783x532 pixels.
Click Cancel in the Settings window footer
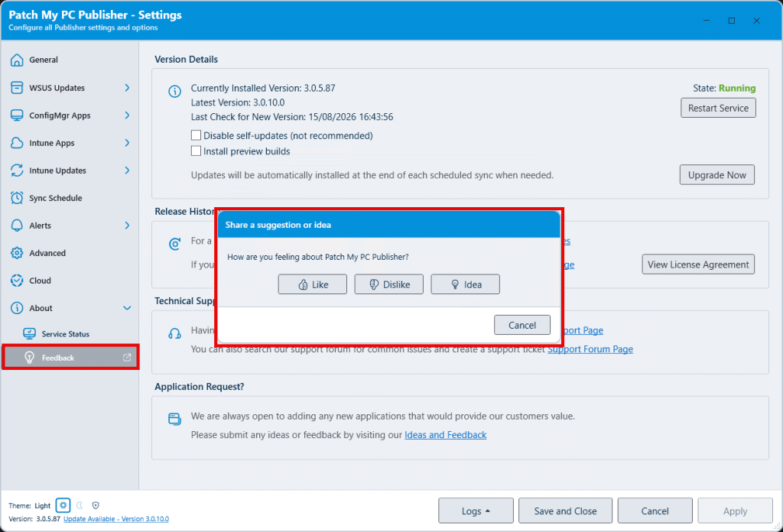click(655, 511)
